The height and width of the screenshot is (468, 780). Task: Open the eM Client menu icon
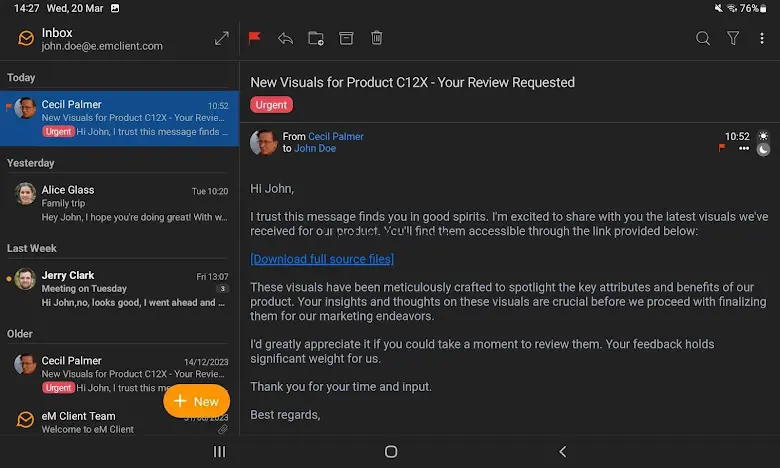click(x=26, y=39)
